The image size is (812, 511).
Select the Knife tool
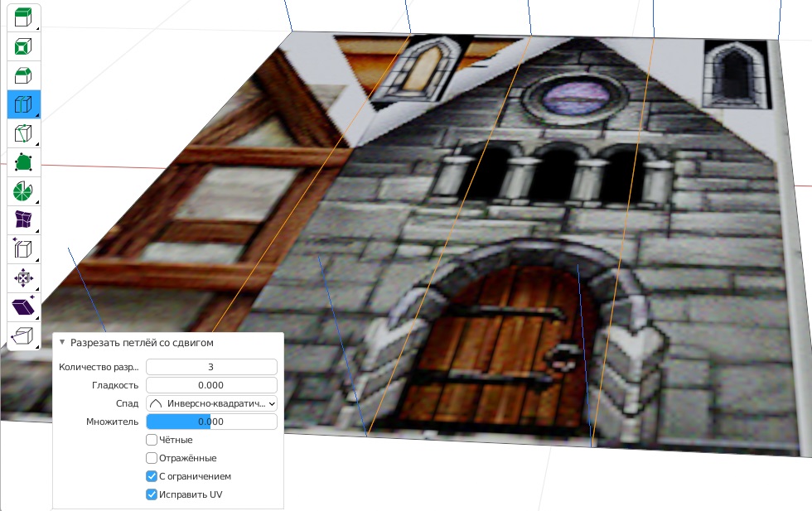point(23,133)
